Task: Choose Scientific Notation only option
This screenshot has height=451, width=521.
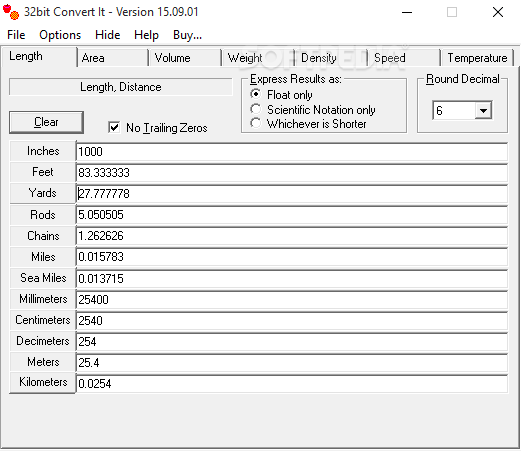Action: click(256, 109)
